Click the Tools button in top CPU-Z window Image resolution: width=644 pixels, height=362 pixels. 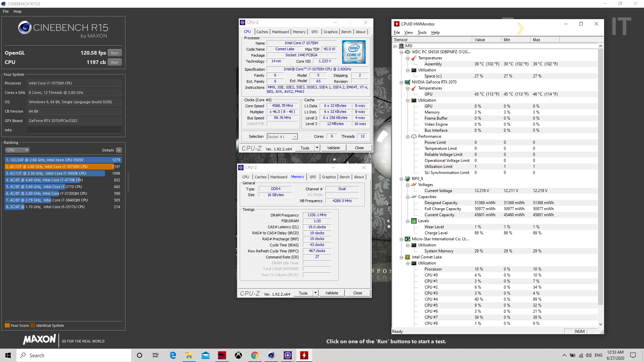305,148
